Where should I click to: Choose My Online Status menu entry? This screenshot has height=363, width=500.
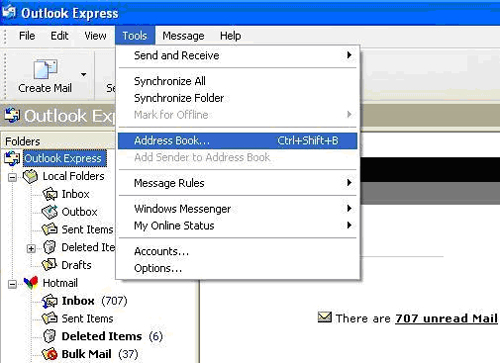point(238,226)
